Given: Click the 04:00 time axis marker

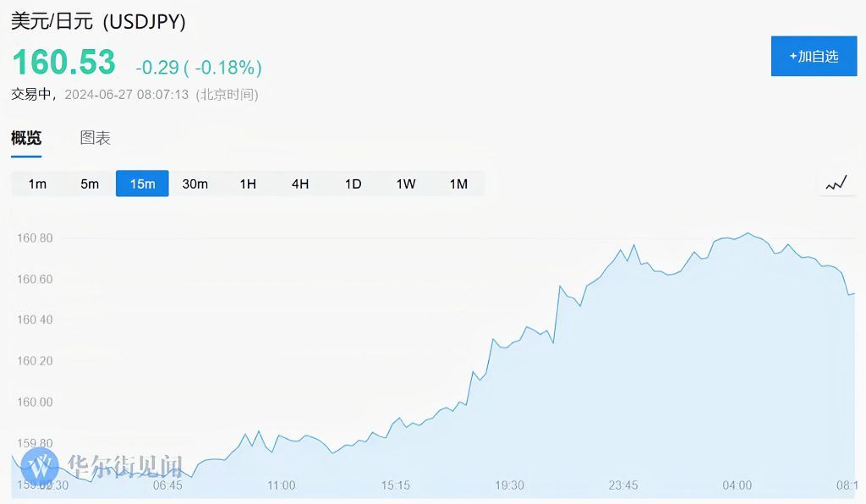Looking at the screenshot, I should point(737,485).
